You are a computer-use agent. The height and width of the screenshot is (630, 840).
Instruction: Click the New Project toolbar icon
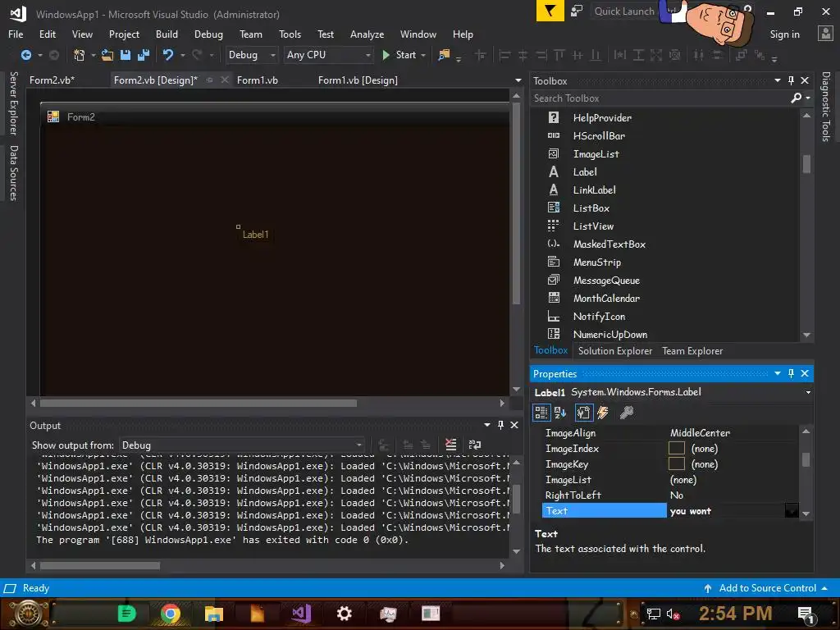click(79, 55)
